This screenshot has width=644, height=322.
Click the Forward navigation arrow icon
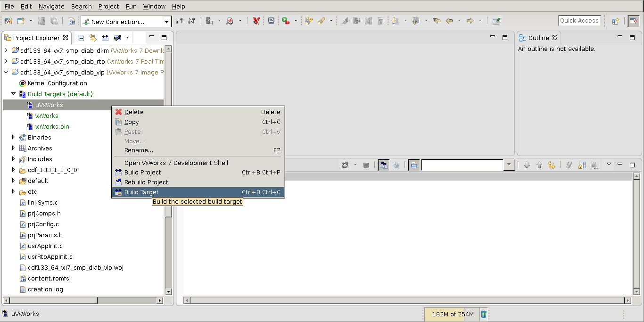point(470,21)
